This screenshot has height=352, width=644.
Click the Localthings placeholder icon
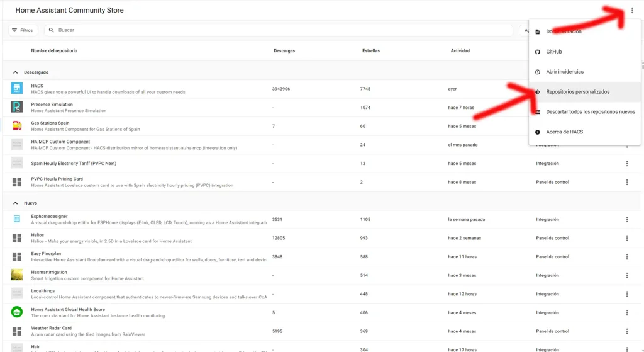[x=17, y=293]
